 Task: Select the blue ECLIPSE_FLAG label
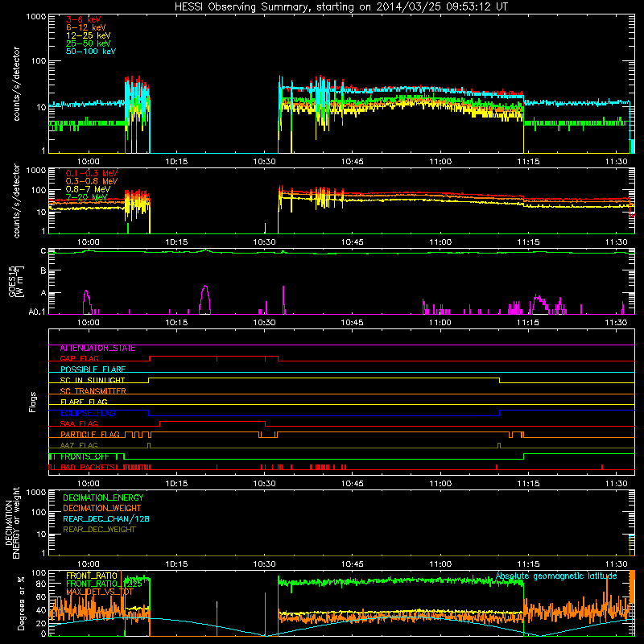tap(88, 413)
